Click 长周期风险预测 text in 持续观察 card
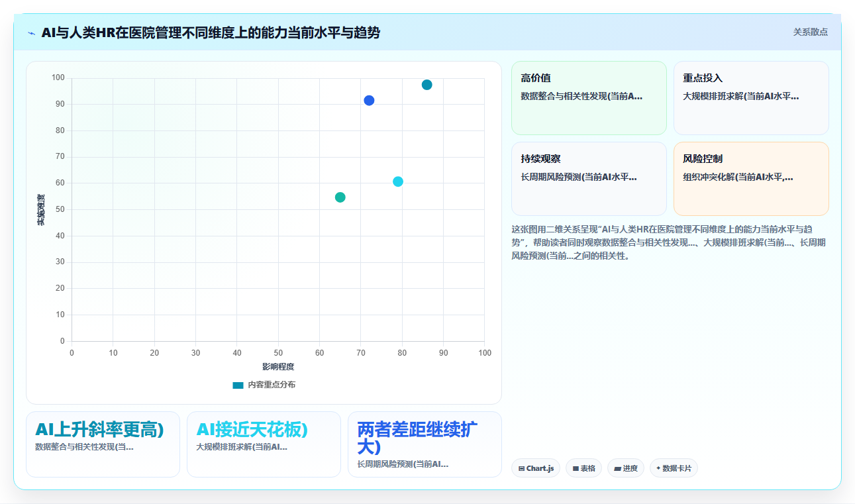The height and width of the screenshot is (504, 855). [x=579, y=177]
